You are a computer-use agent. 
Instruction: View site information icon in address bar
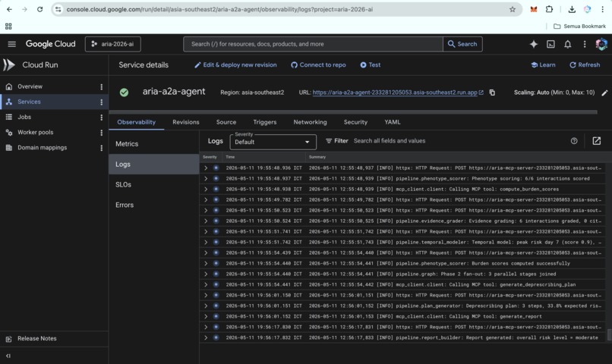pyautogui.click(x=58, y=9)
